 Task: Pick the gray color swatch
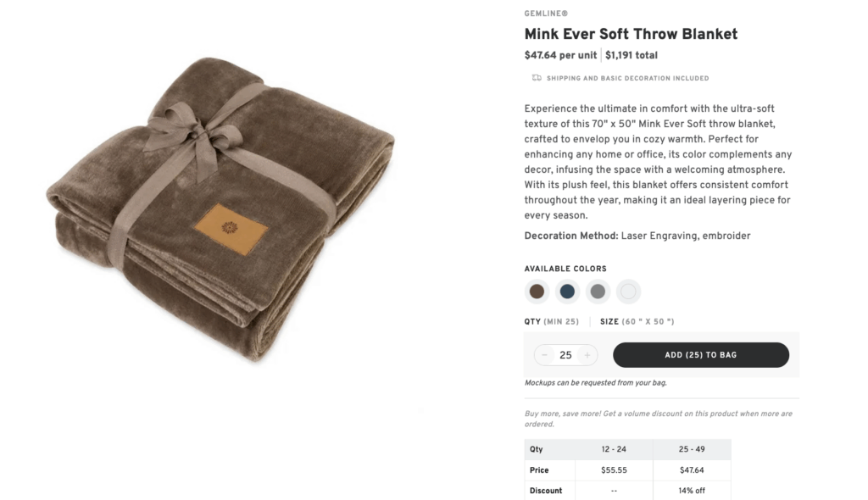click(x=598, y=292)
